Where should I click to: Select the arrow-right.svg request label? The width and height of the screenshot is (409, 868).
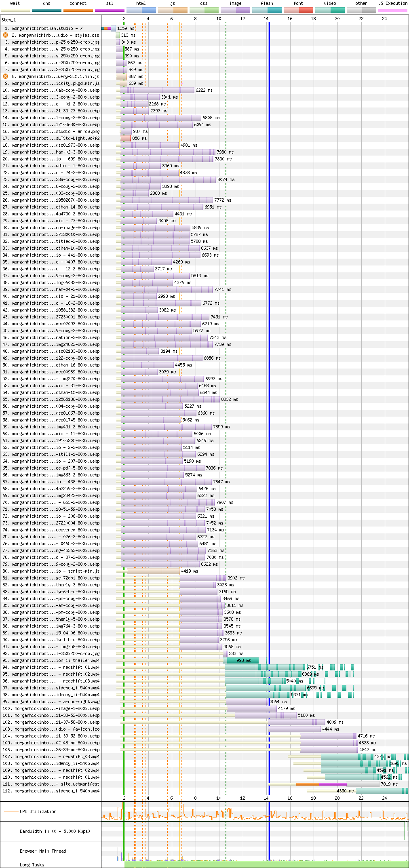51,702
